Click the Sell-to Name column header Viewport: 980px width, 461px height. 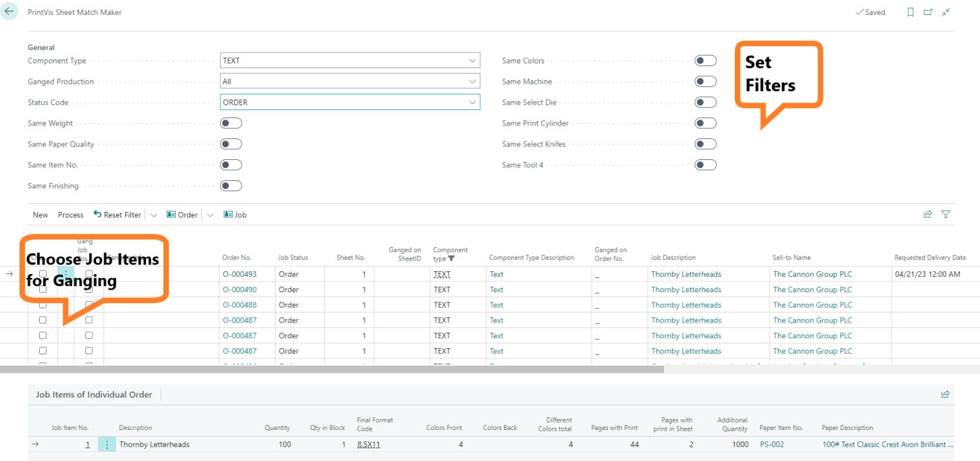(792, 257)
